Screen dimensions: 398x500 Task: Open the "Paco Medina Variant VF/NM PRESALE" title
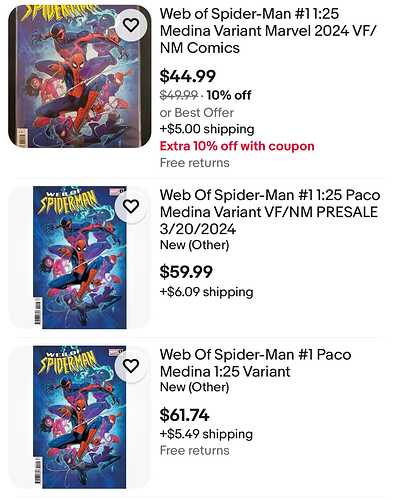pos(270,212)
